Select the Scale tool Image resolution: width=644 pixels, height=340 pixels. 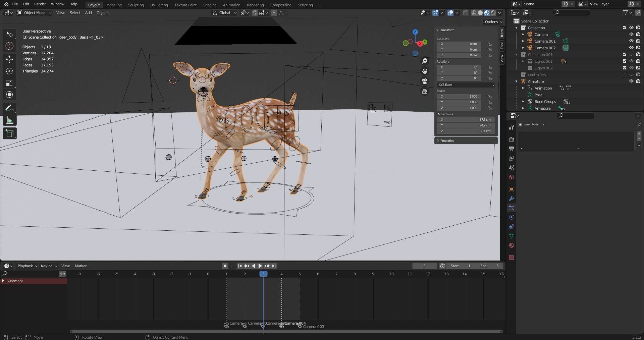[9, 83]
